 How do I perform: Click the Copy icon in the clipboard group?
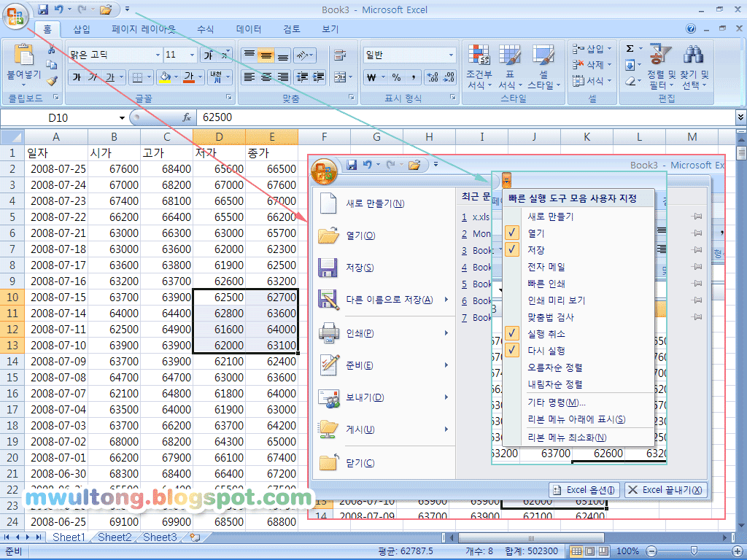point(52,65)
